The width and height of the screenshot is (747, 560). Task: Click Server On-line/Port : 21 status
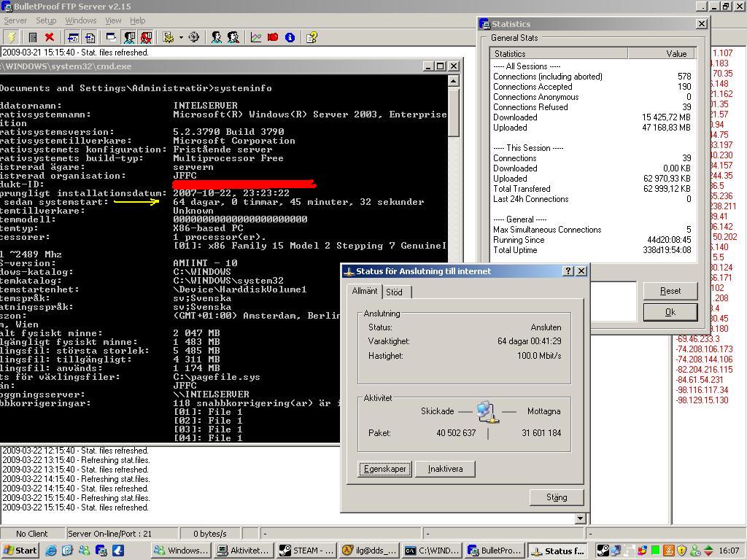tap(109, 534)
